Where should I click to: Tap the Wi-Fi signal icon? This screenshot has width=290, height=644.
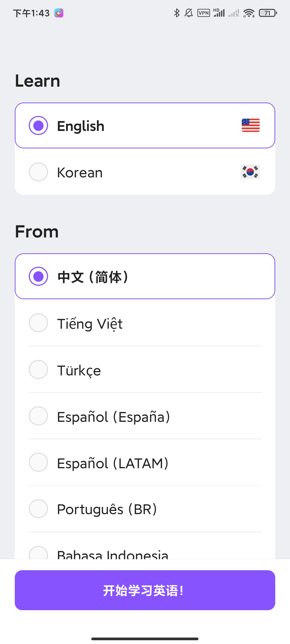click(x=249, y=13)
